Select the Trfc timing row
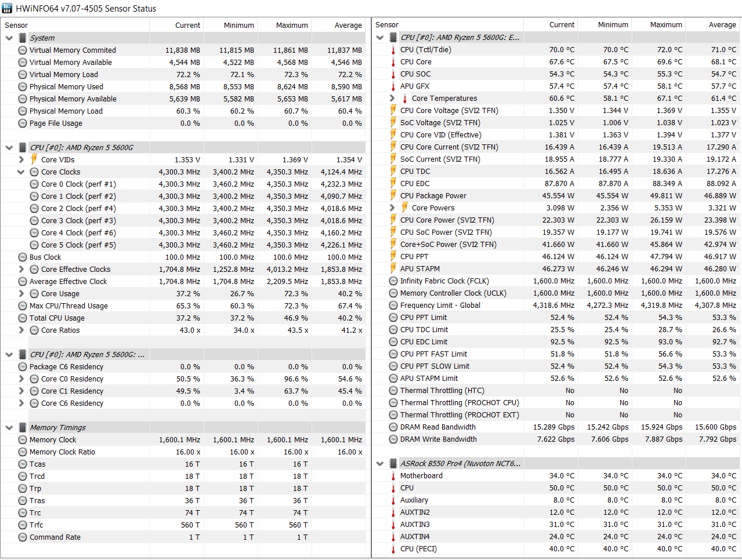The width and height of the screenshot is (742, 560). 183,525
